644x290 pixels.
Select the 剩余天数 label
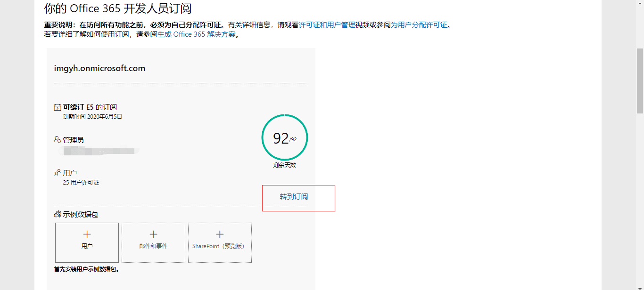[x=284, y=165]
